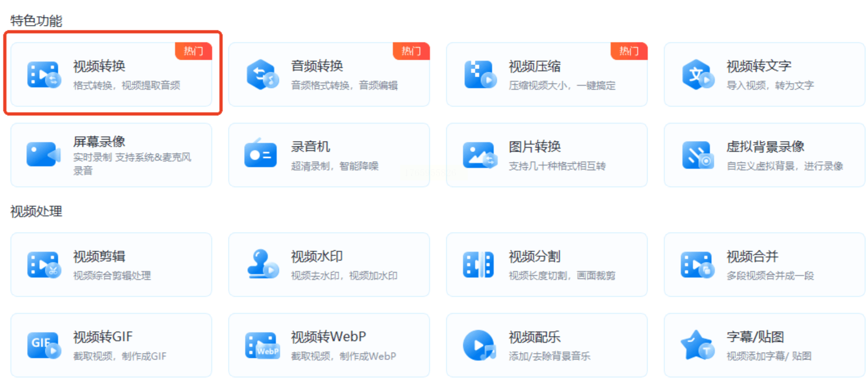Click the 图片转换 title

pyautogui.click(x=535, y=147)
